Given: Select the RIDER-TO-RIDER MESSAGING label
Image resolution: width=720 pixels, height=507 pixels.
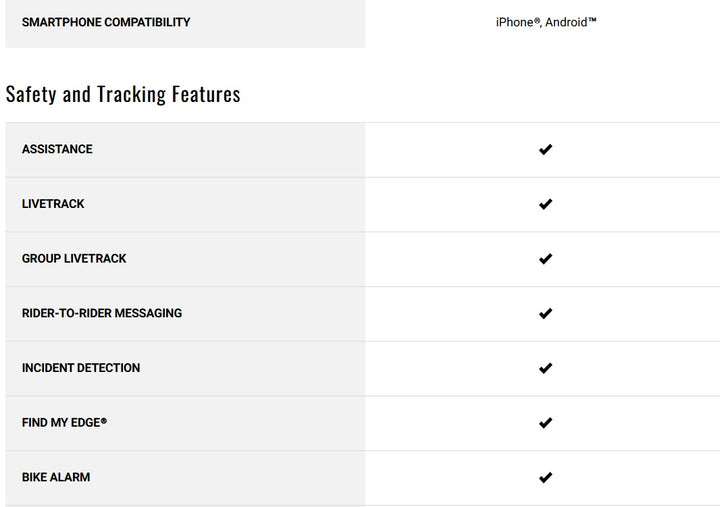Looking at the screenshot, I should click(102, 313).
